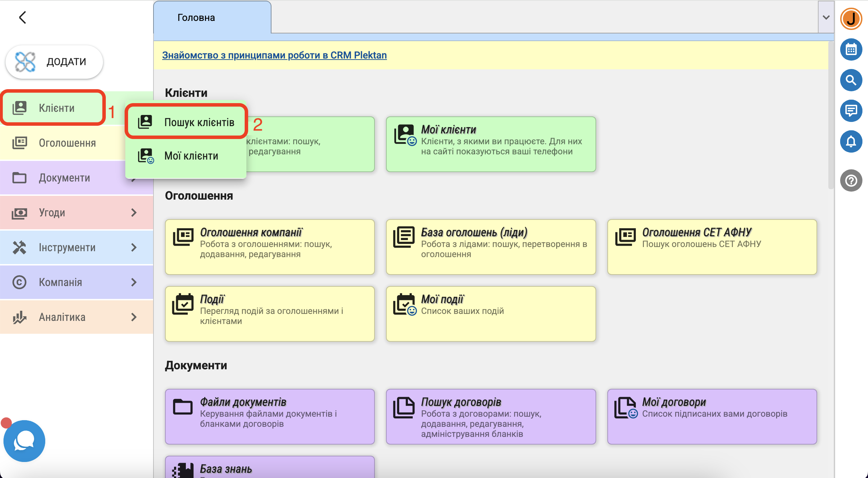Open the messages chat icon on right
The width and height of the screenshot is (868, 478).
point(851,111)
